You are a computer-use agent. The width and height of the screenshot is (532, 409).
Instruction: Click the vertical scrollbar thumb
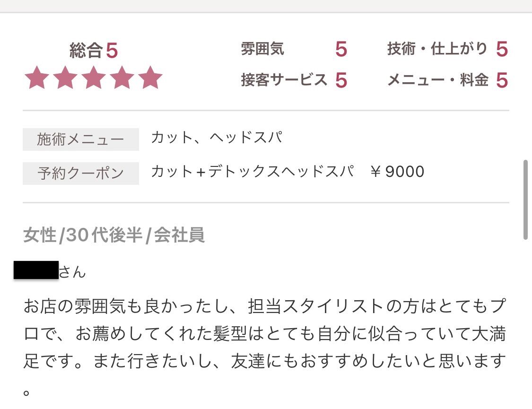(525, 200)
